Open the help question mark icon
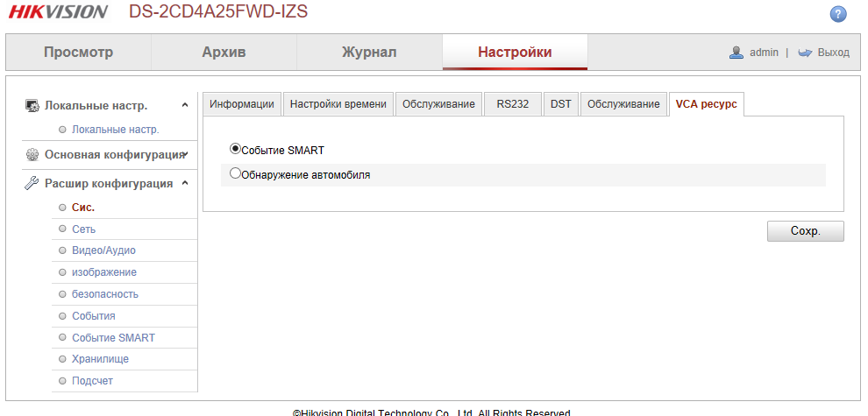This screenshot has height=416, width=868. 838,14
